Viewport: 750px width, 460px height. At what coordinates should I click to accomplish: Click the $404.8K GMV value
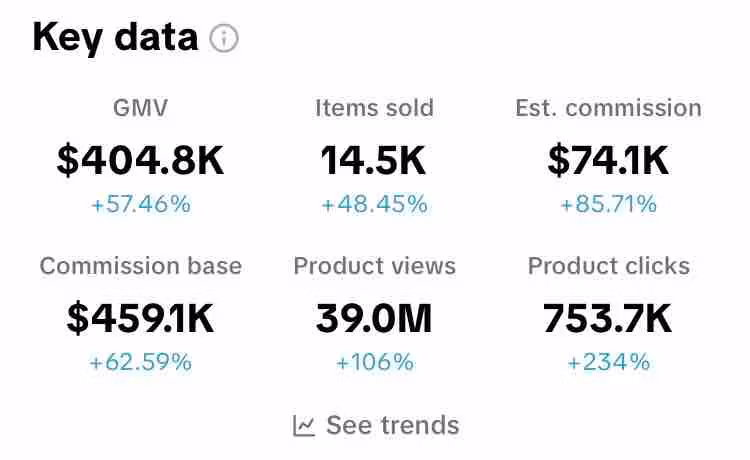tap(140, 160)
